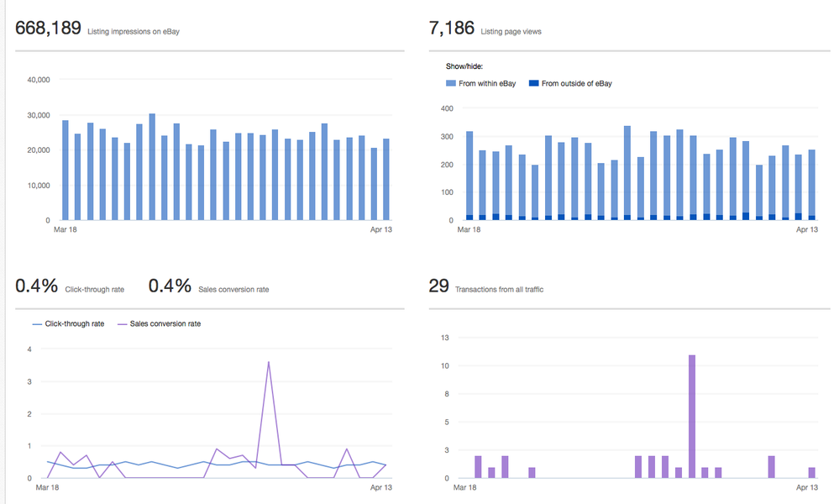
Task: Hide the "From outside of eBay" series
Action: pos(576,83)
